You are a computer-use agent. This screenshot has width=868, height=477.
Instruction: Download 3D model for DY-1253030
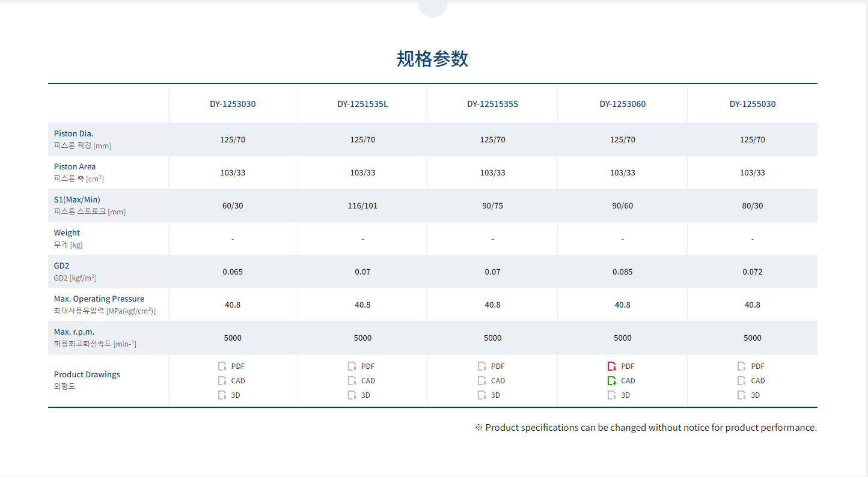[x=229, y=395]
